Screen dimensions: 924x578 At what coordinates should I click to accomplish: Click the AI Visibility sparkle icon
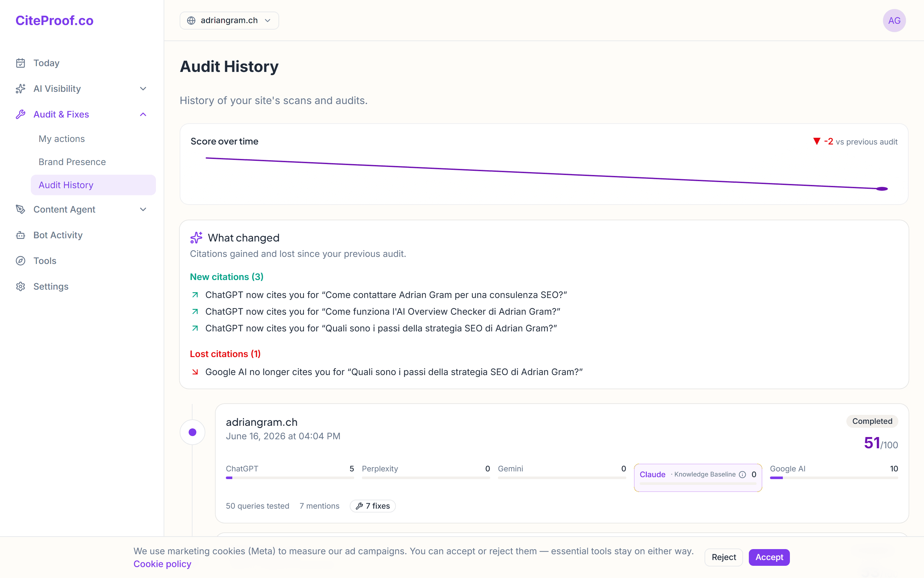pos(21,89)
